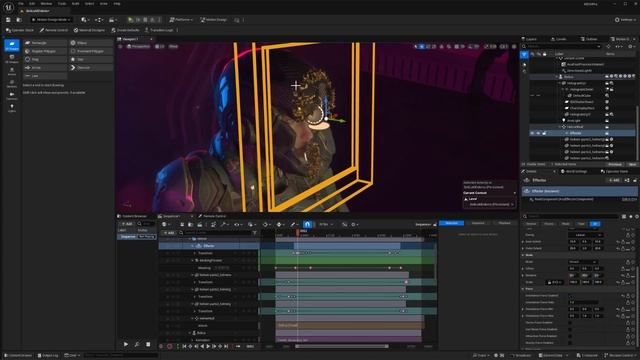
Task: Click the red record button in Sequencer
Action: click(169, 346)
